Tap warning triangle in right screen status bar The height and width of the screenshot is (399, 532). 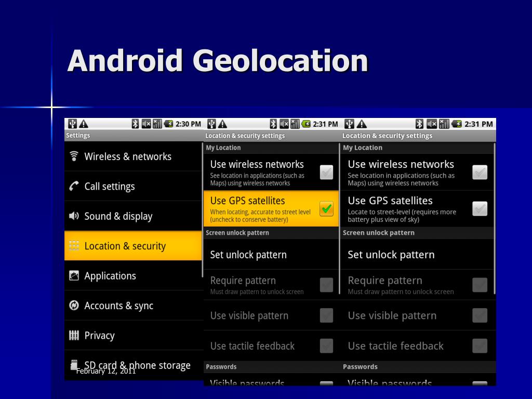(x=362, y=124)
